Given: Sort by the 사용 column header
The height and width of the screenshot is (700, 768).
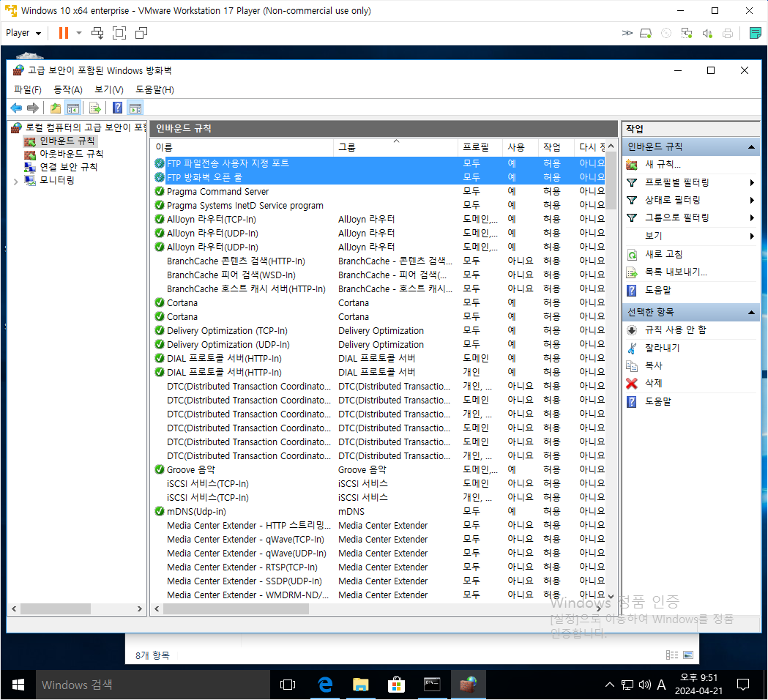Looking at the screenshot, I should tap(521, 147).
